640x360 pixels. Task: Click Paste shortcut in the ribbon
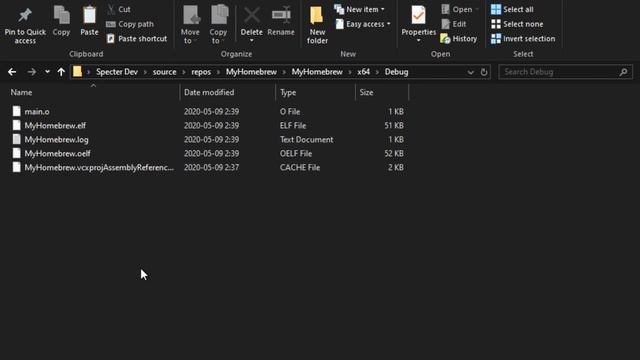[x=137, y=39]
